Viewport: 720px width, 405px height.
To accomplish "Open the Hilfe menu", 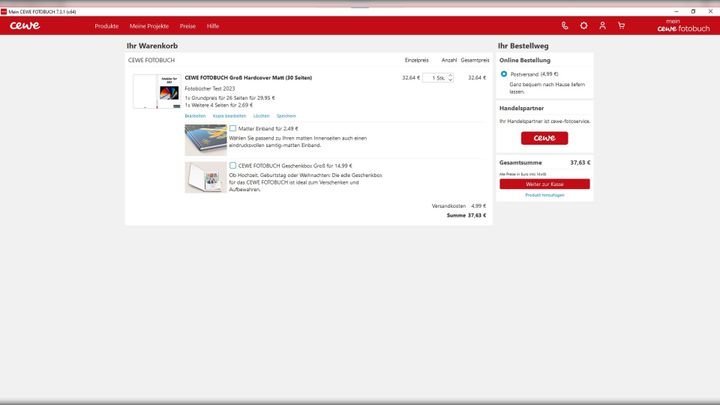I will [x=213, y=26].
